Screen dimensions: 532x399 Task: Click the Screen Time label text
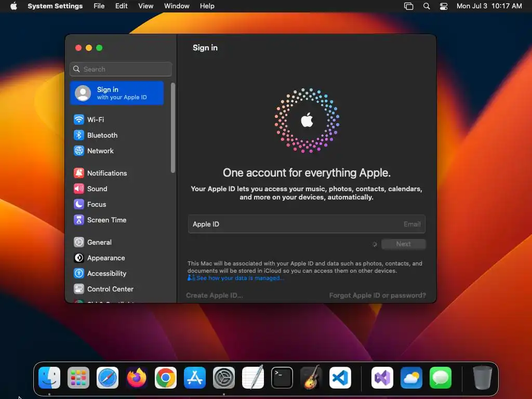point(107,220)
